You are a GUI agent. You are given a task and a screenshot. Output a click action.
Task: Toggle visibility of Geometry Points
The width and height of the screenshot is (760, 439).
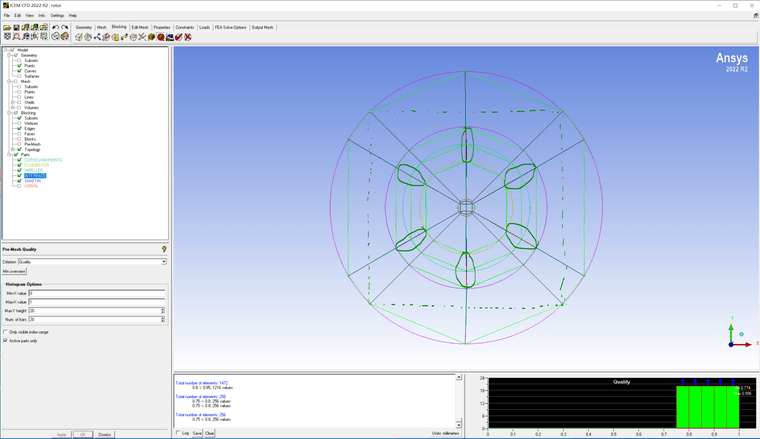point(19,65)
